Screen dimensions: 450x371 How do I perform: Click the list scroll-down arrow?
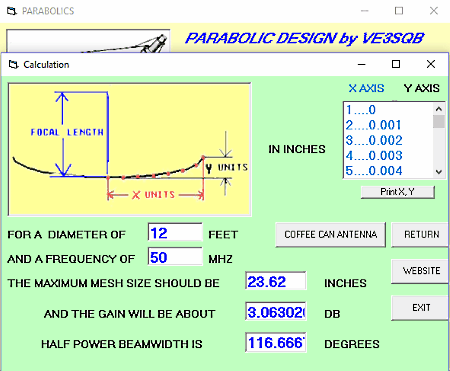pyautogui.click(x=439, y=172)
